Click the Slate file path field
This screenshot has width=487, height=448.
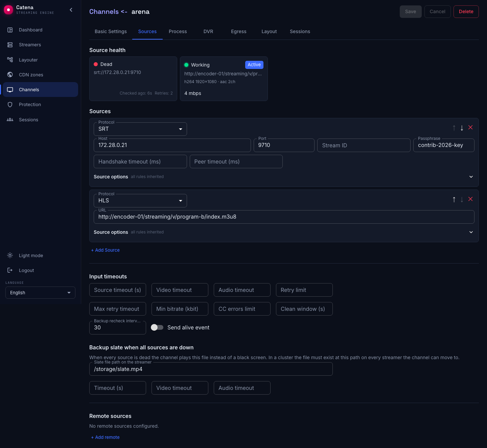click(x=211, y=369)
